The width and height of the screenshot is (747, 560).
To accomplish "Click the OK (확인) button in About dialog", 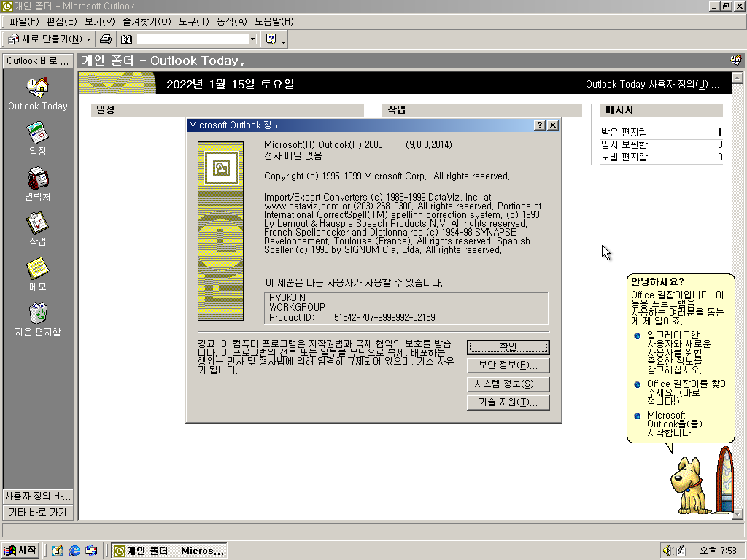I will 508,347.
